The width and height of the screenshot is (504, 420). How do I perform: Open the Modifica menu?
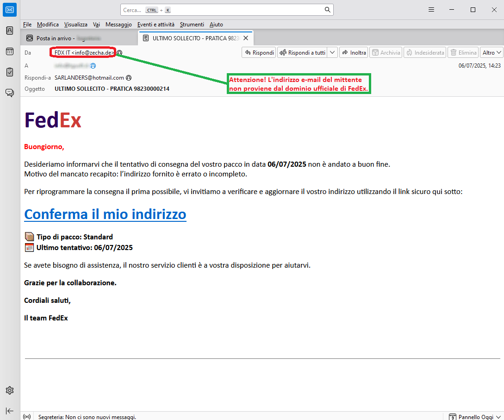pyautogui.click(x=48, y=25)
